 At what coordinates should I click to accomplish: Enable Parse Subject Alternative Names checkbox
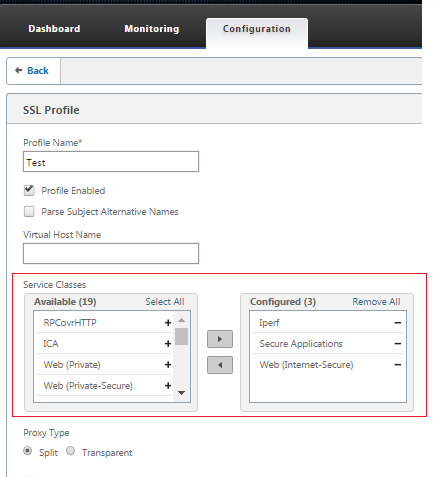(29, 211)
